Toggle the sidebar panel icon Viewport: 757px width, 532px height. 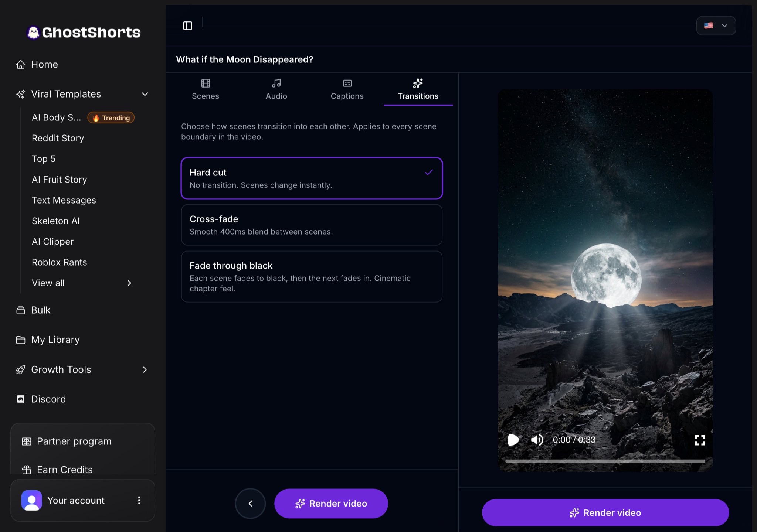[188, 25]
